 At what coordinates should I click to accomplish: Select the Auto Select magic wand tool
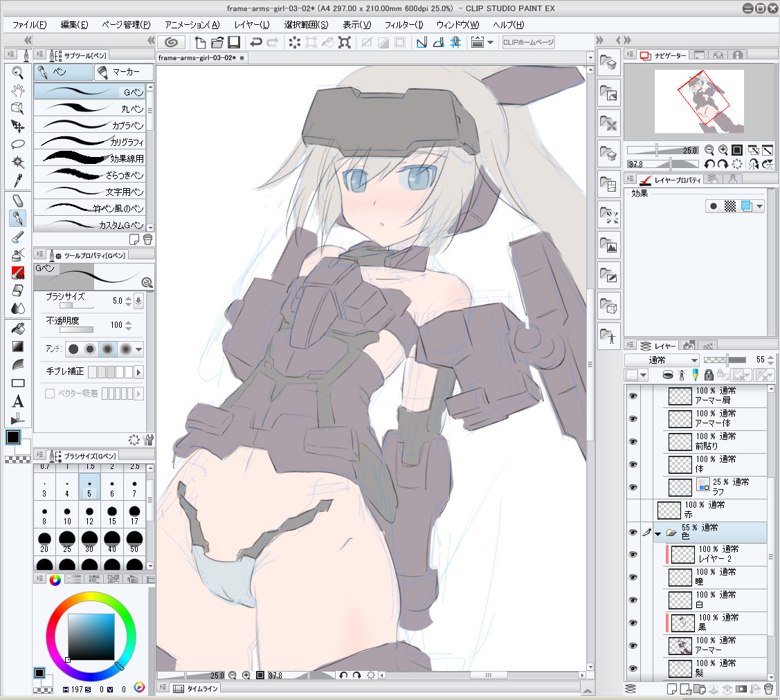18,162
